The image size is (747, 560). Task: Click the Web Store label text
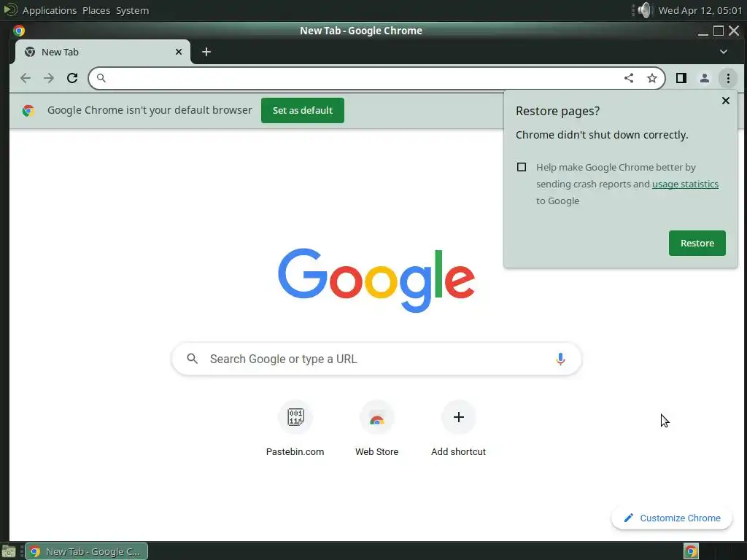(x=377, y=452)
